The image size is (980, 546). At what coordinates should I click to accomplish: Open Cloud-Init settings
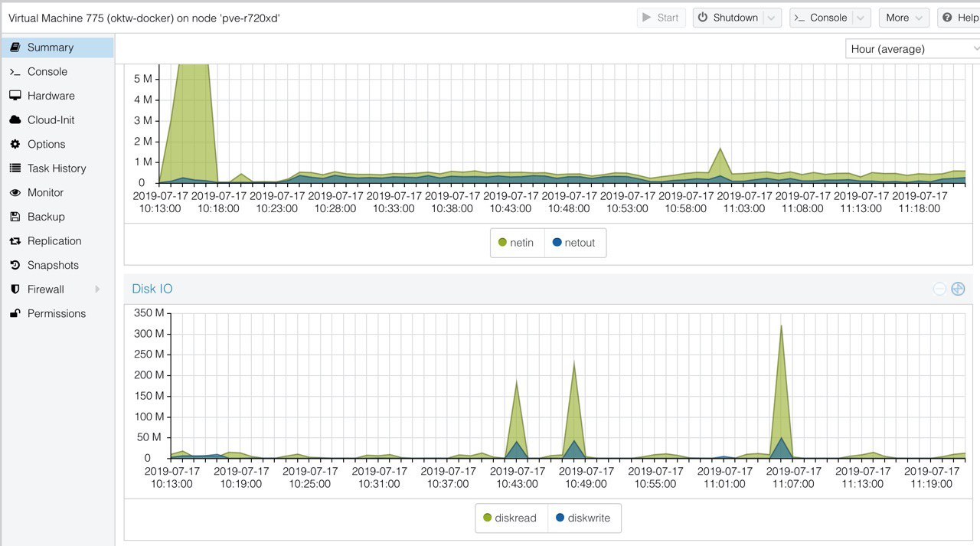(57, 120)
